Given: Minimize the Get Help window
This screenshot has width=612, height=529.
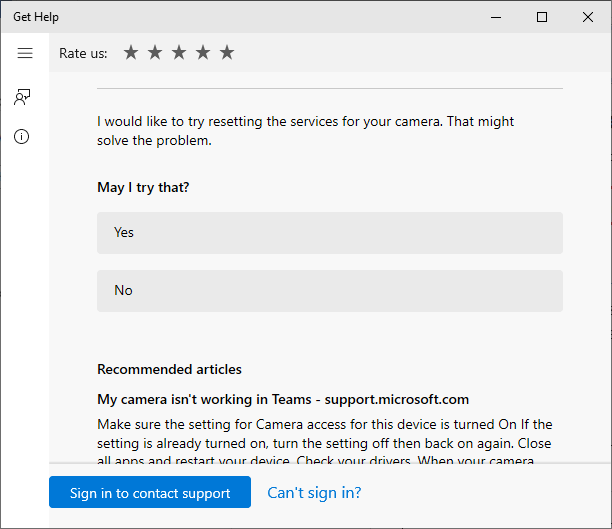Looking at the screenshot, I should tap(496, 17).
